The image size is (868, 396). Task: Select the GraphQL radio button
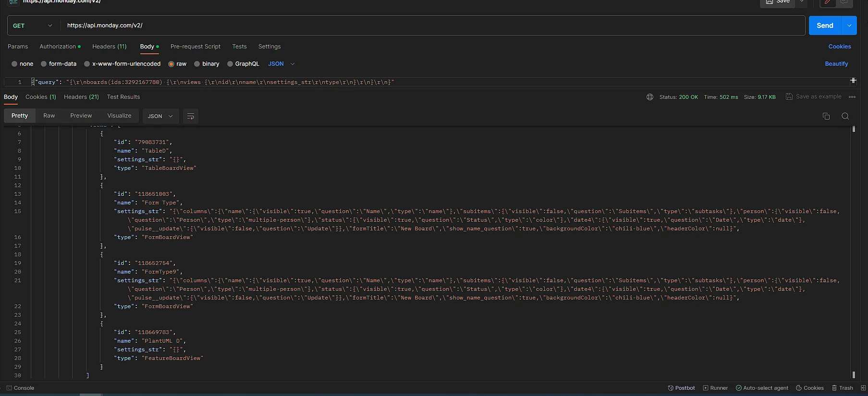(x=230, y=64)
